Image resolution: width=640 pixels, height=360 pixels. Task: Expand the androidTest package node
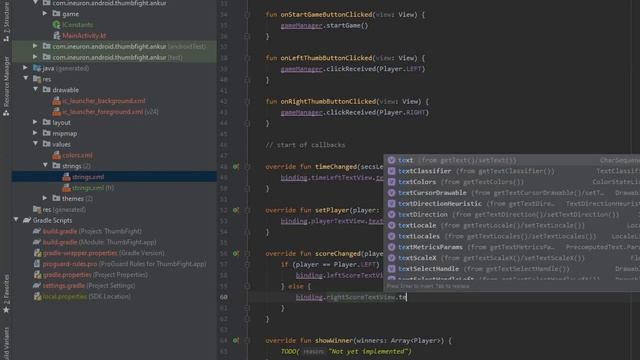36,47
